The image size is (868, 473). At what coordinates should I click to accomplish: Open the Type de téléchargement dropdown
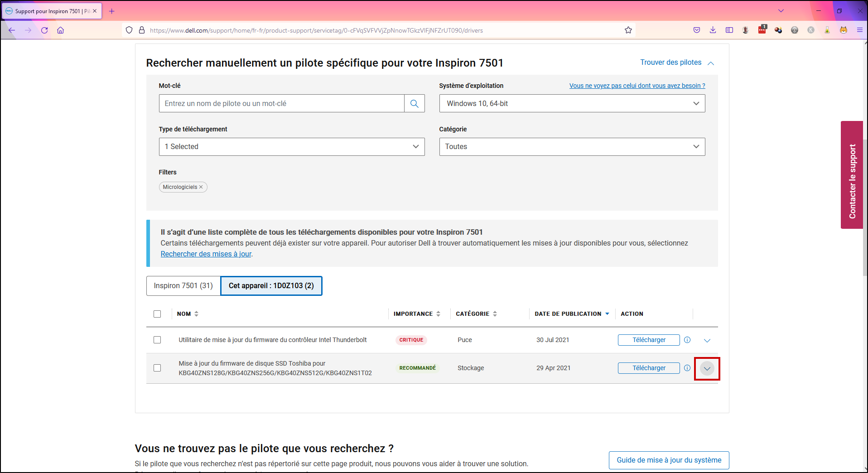pos(292,147)
